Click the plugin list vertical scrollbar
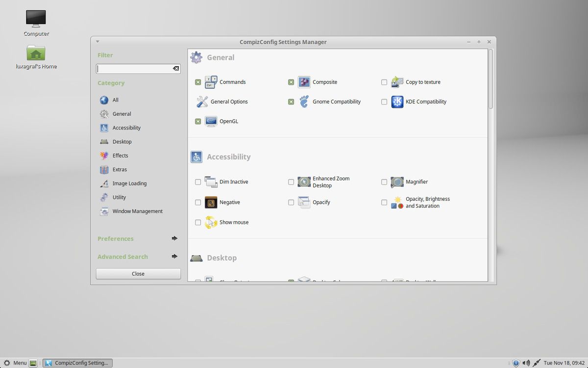This screenshot has height=368, width=588. tap(490, 79)
